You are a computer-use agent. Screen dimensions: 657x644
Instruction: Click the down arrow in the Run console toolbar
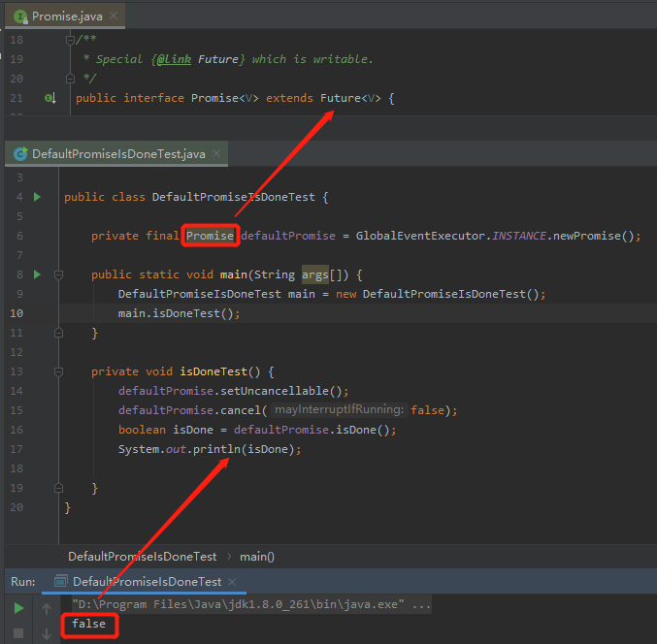[47, 634]
